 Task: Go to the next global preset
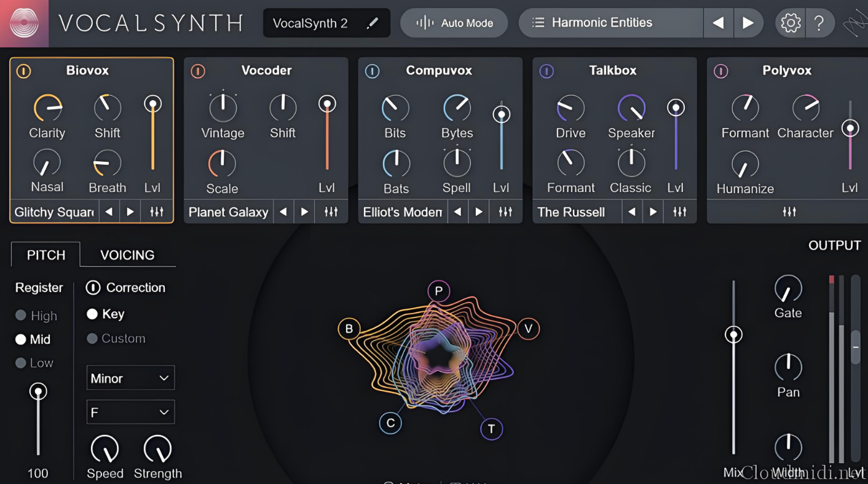click(x=748, y=23)
